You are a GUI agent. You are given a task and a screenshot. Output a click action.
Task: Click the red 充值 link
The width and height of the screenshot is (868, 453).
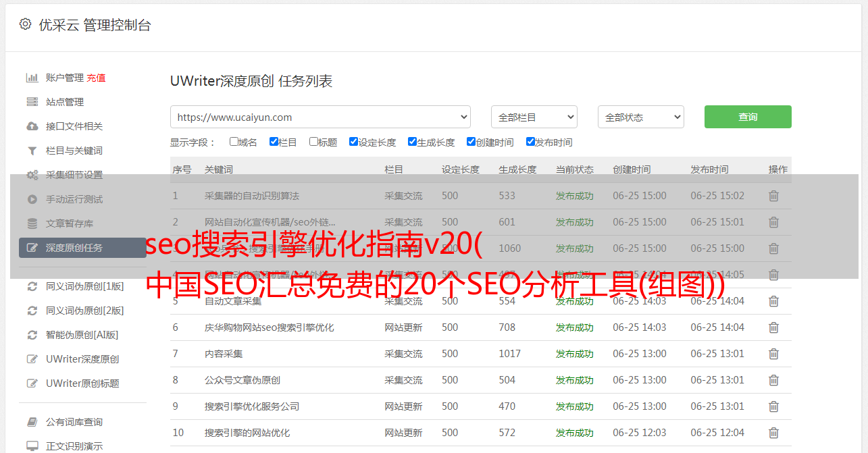tap(96, 78)
